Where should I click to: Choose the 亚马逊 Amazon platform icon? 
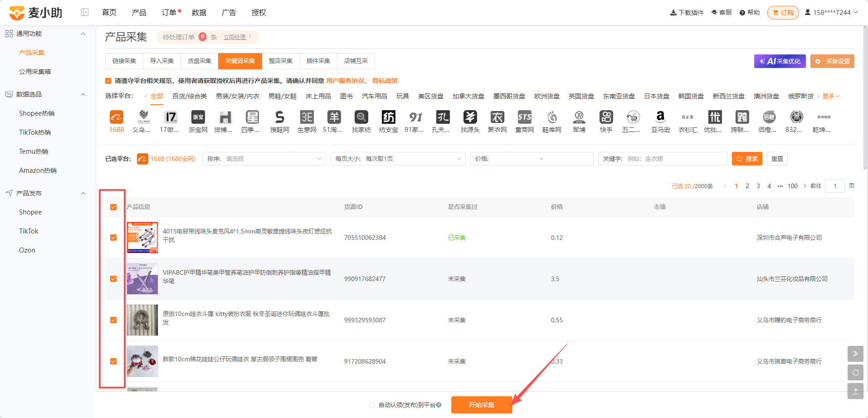660,117
